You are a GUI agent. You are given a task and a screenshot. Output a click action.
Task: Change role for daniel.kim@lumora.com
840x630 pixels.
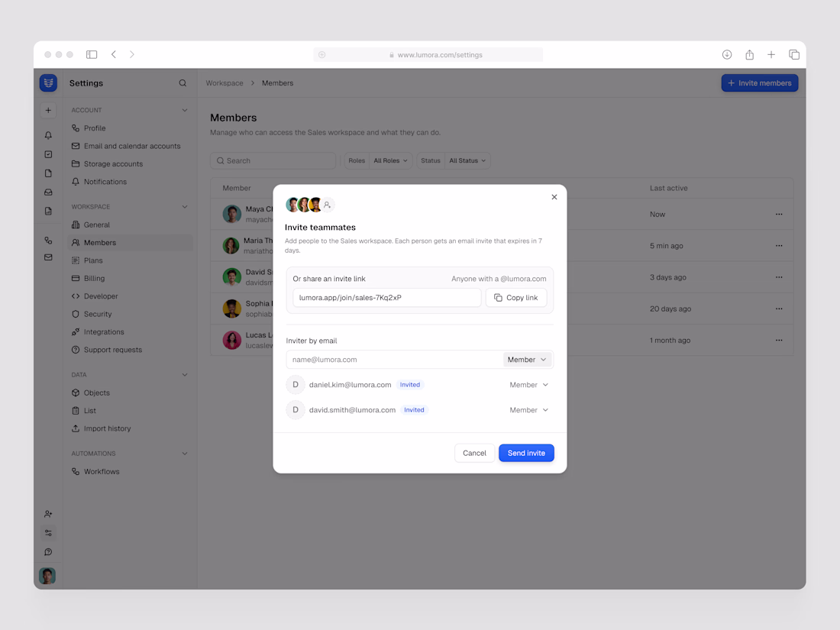(x=528, y=385)
